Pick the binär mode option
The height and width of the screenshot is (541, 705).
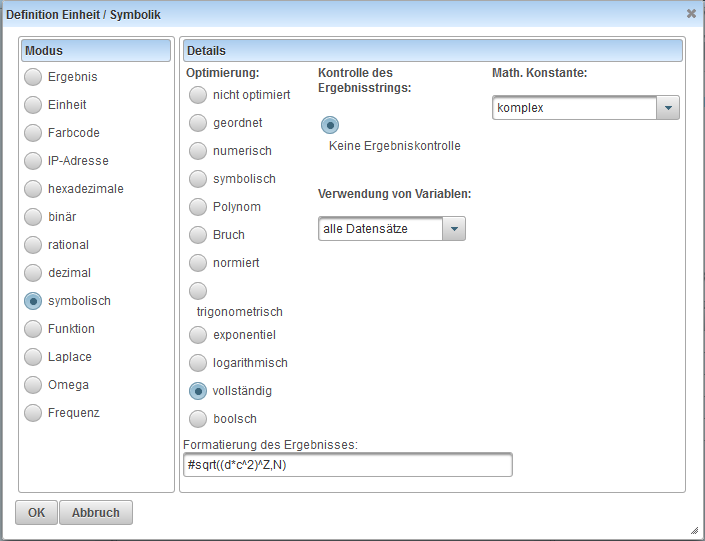34,217
